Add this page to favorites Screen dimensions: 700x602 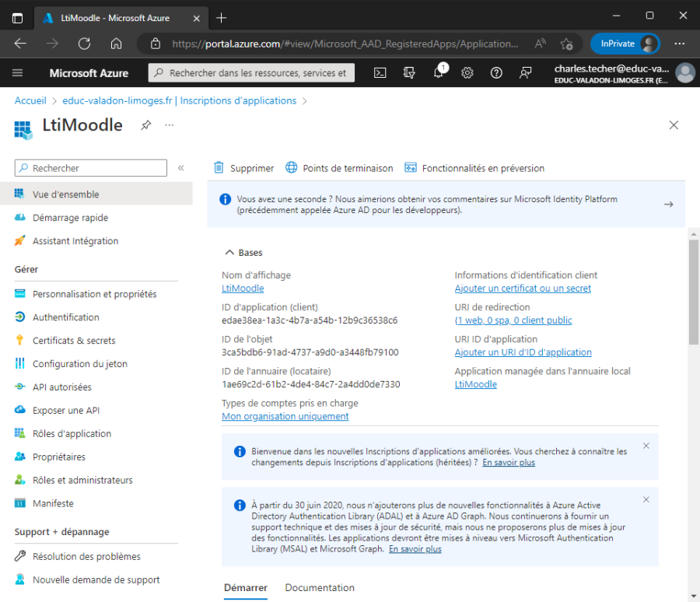pyautogui.click(x=566, y=44)
